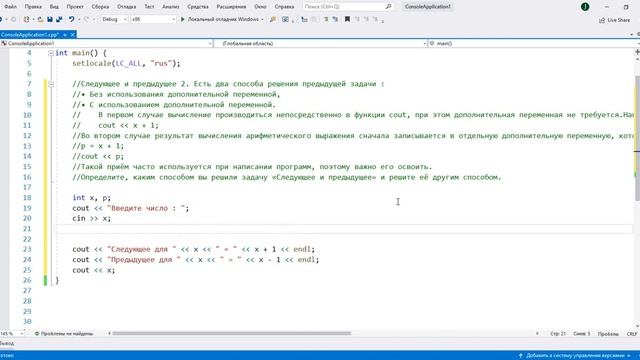Start the Локальный отладчик Windows
The image size is (640, 360).
[x=220, y=19]
